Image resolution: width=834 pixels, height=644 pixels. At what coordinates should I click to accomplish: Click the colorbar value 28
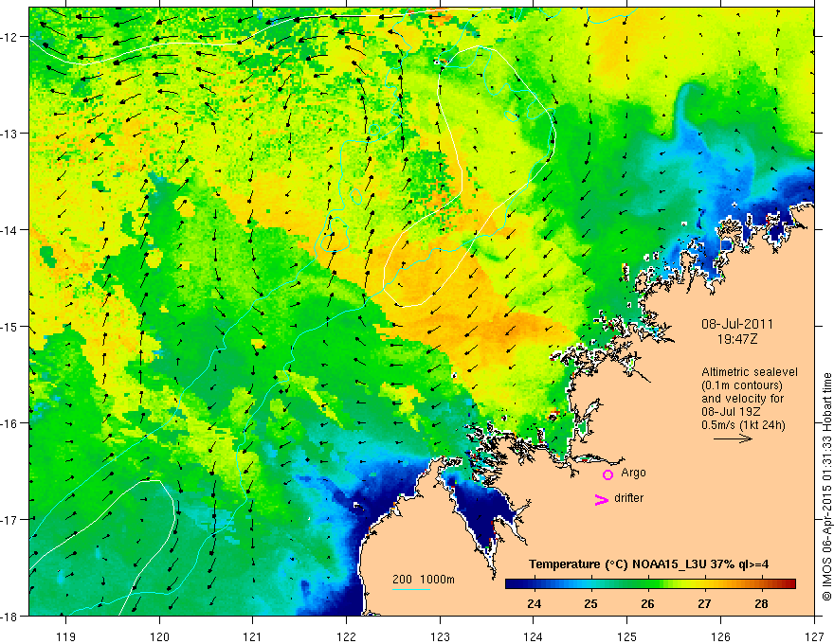point(761,603)
